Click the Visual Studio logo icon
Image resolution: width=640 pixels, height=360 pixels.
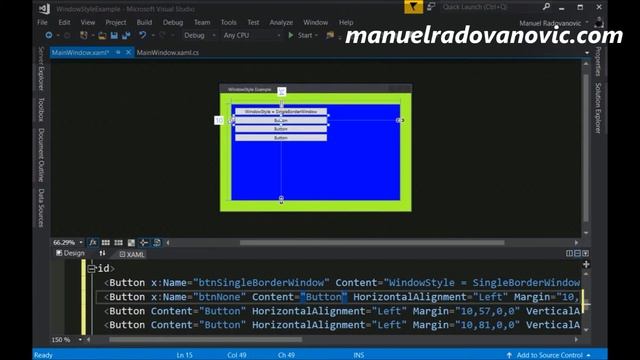click(x=44, y=9)
